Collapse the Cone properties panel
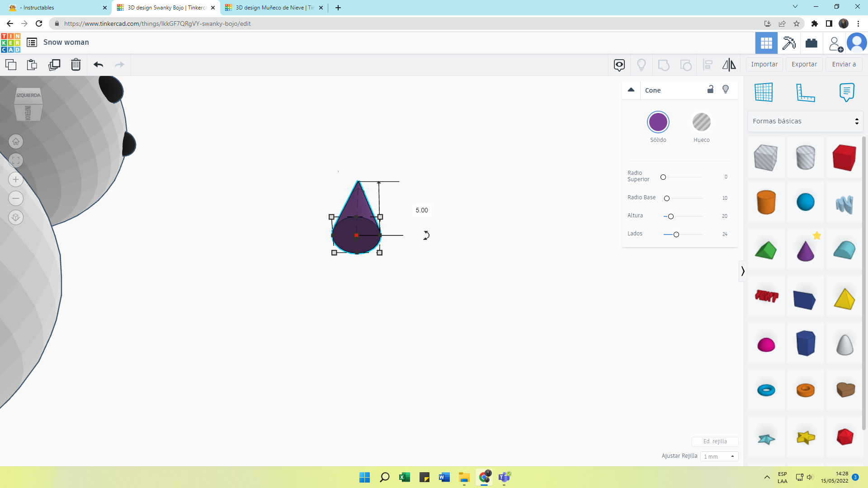Image resolution: width=868 pixels, height=488 pixels. 631,90
